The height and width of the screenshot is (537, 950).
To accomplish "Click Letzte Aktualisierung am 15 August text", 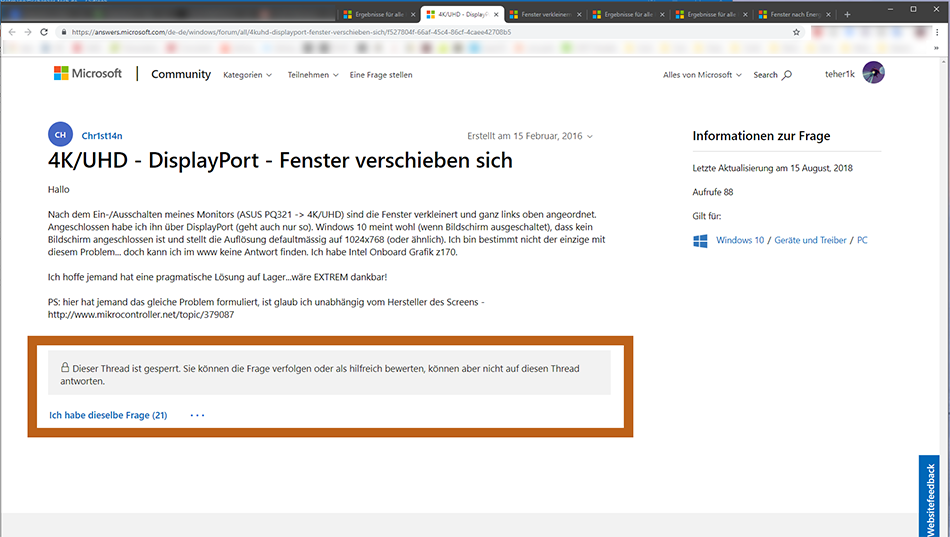I will click(772, 168).
